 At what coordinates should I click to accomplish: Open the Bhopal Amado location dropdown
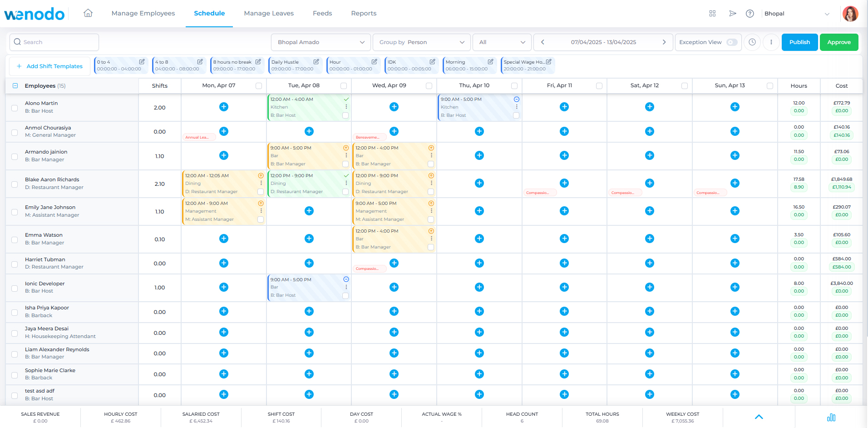coord(321,42)
